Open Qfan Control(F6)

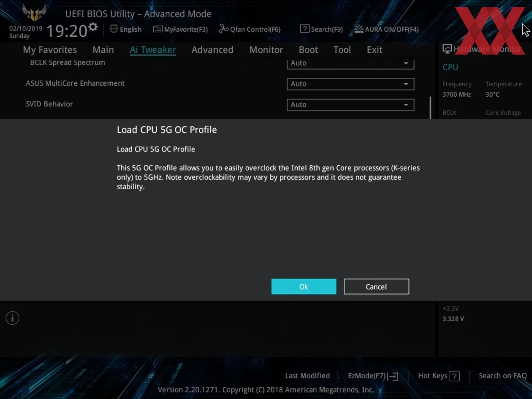[250, 29]
